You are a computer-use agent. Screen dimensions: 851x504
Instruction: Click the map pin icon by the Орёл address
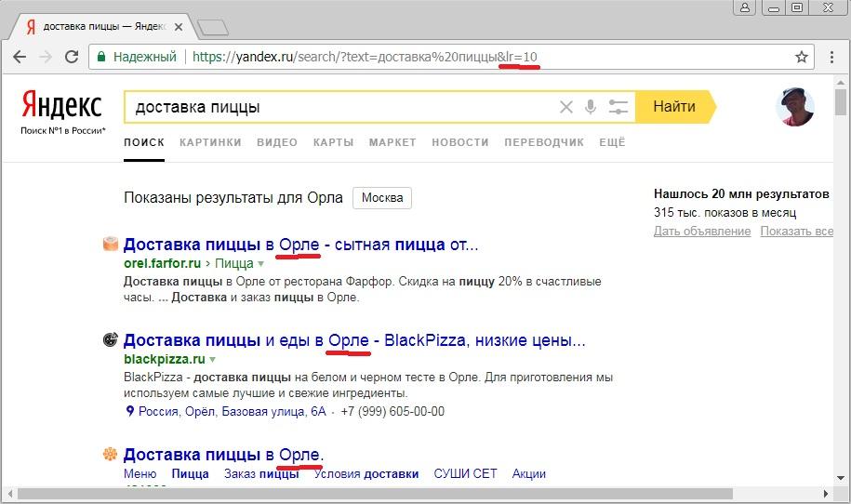point(129,411)
